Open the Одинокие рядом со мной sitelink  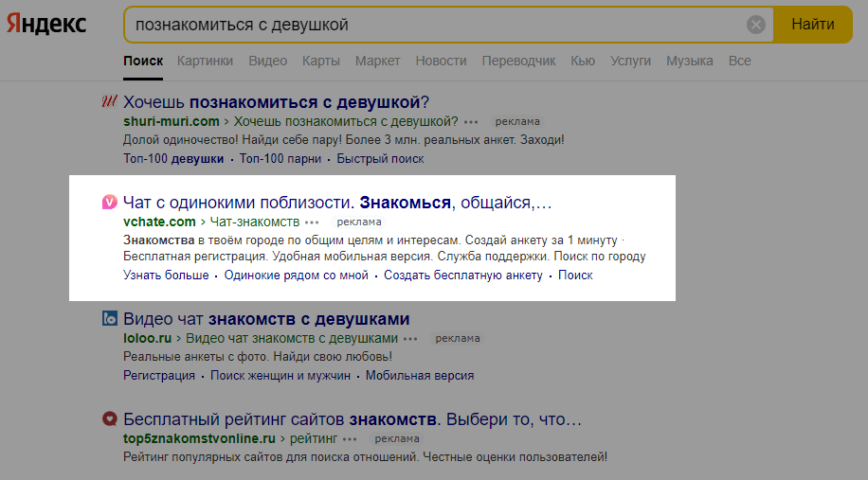coord(297,276)
